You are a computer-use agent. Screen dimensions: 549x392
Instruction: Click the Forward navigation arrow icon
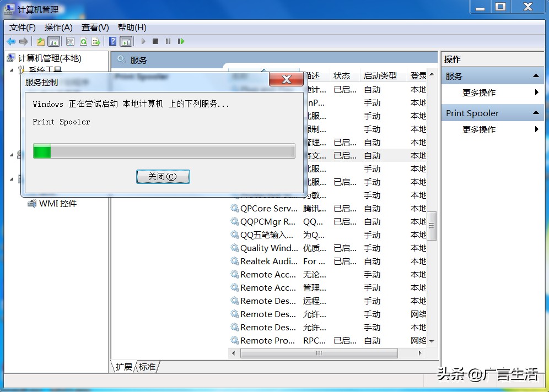click(23, 41)
